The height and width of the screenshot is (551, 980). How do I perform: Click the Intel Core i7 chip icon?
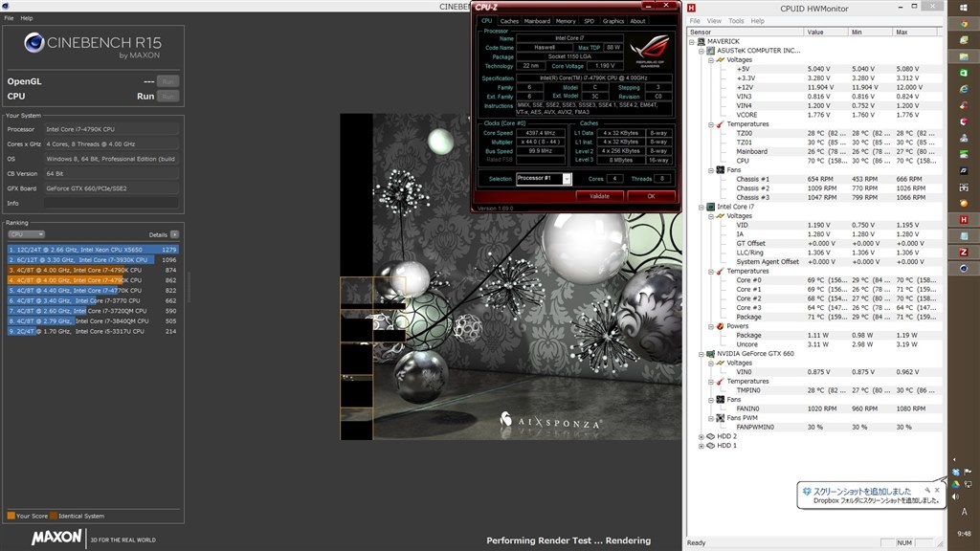tap(711, 207)
